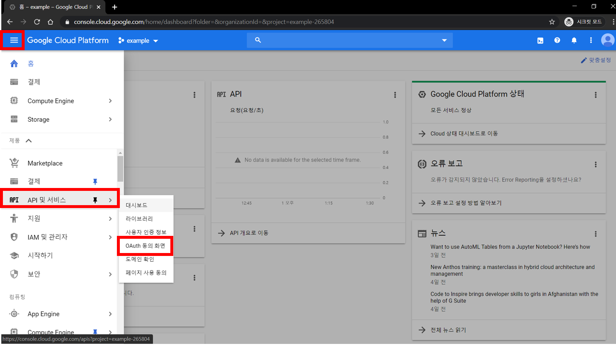Click the App Engine target icon
616x364 pixels.
pos(14,314)
